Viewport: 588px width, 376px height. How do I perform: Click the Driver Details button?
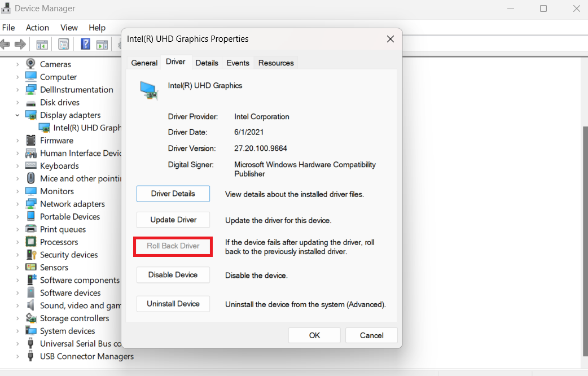[x=173, y=194]
